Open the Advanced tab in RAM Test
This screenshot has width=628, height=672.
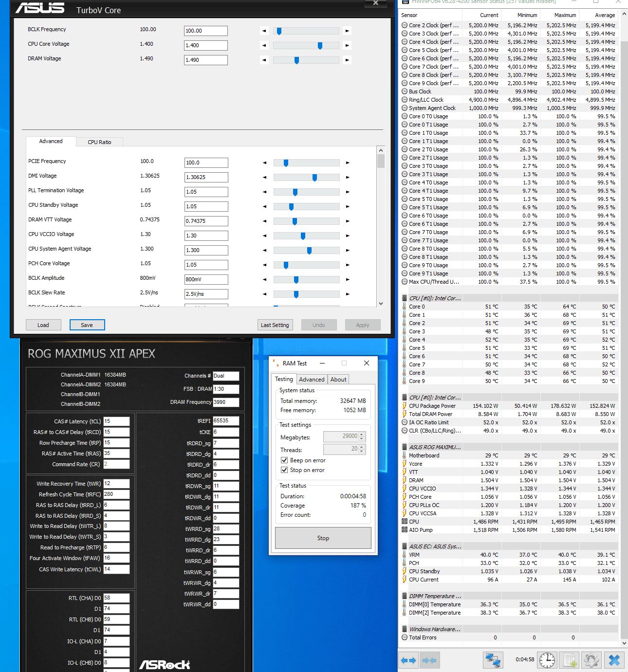[312, 380]
